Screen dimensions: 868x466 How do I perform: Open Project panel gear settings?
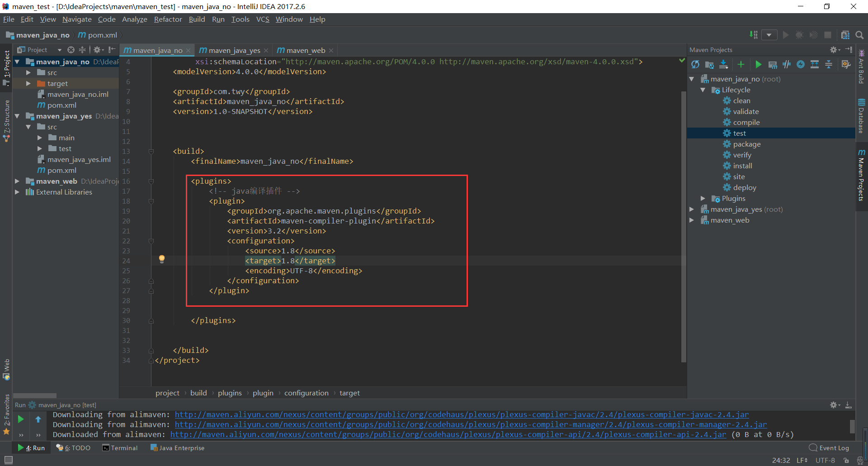click(x=98, y=50)
